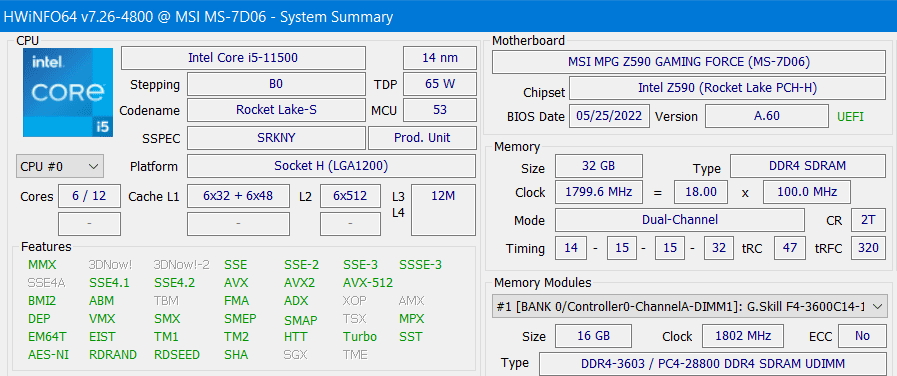Click the 14 nm process field
Viewport: 897px width, 376px height.
tap(440, 58)
